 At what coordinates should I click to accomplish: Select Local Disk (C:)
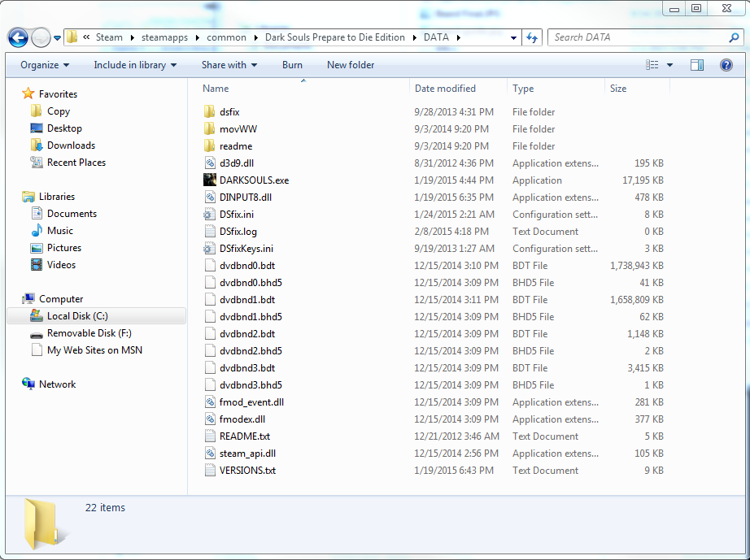pyautogui.click(x=97, y=316)
